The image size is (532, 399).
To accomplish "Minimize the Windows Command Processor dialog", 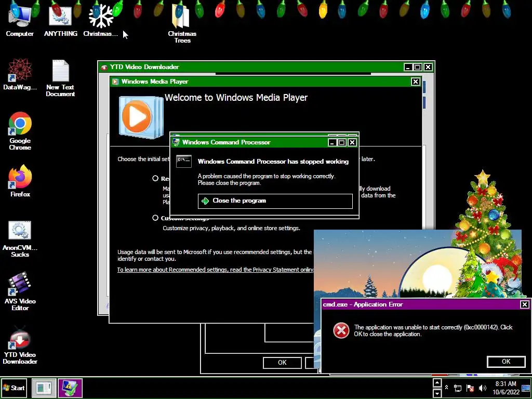I will pos(332,142).
